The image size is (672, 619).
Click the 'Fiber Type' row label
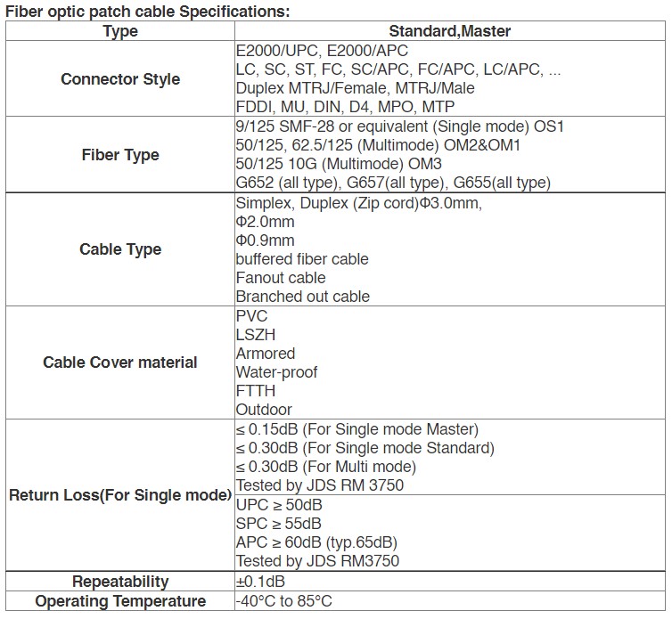tap(120, 155)
